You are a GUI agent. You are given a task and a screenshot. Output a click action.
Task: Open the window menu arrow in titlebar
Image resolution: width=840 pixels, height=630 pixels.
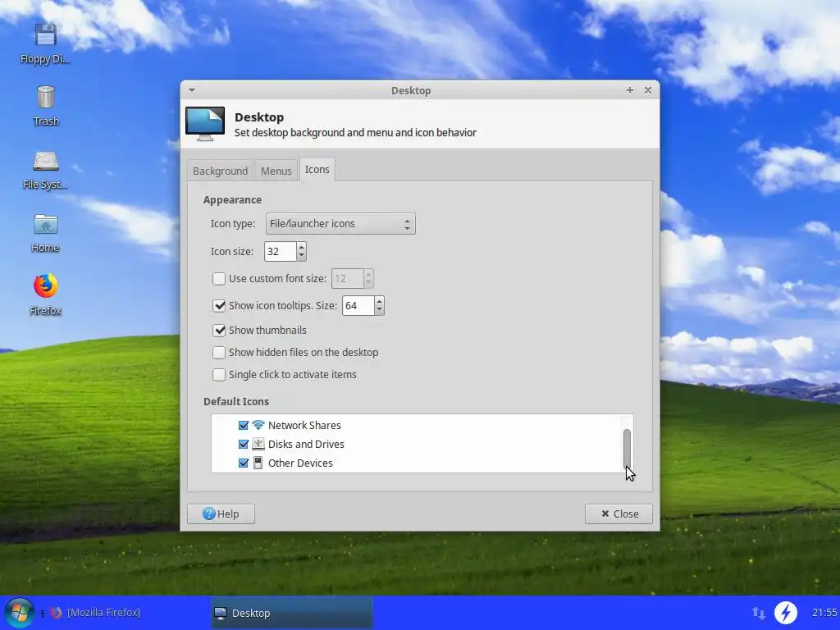pos(192,90)
